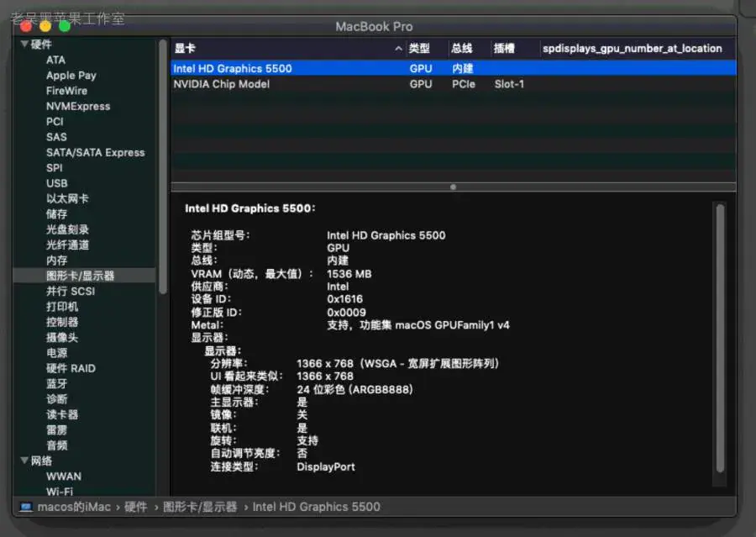Image resolution: width=756 pixels, height=537 pixels.
Task: Go to 硬件 in path bar
Action: pyautogui.click(x=135, y=507)
